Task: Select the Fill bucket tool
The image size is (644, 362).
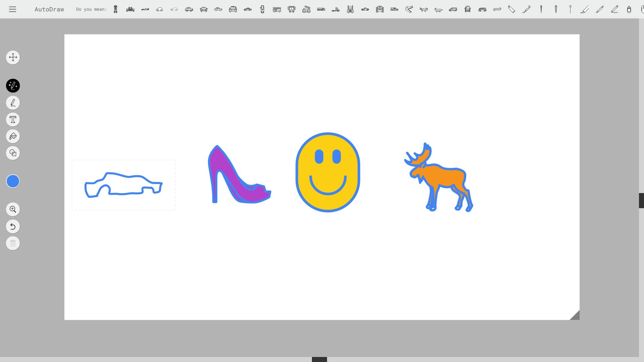Action: point(13,136)
